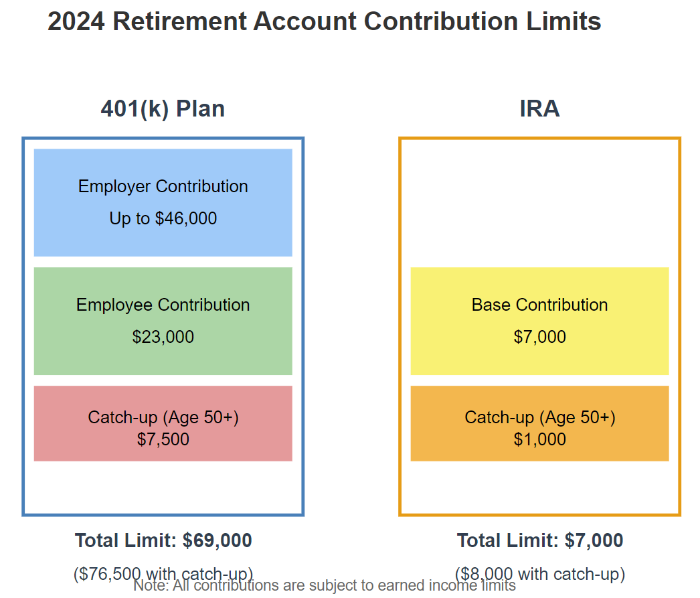This screenshot has width=700, height=598.
Task: Select the $7,000 base contribution amount
Action: [x=539, y=337]
